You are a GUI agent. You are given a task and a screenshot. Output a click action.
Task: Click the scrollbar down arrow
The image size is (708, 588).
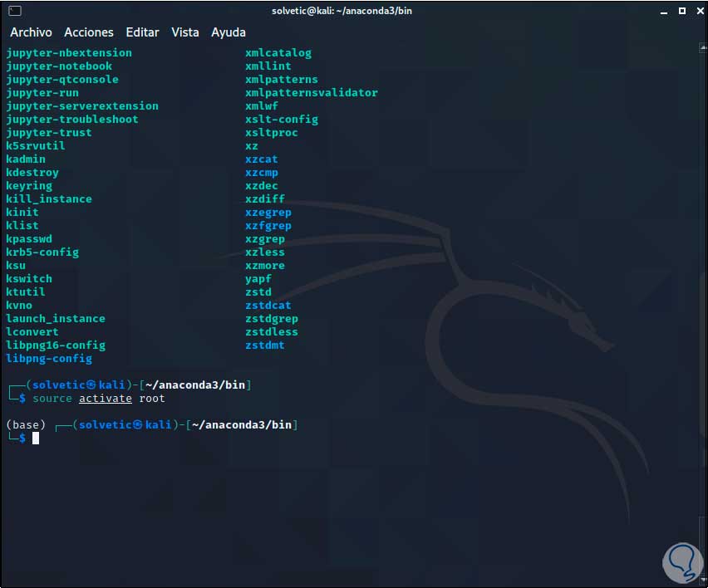[703, 580]
